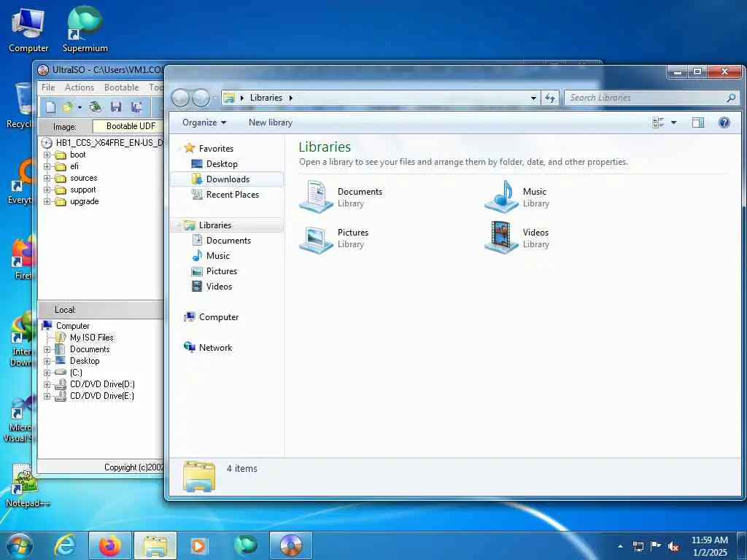Click the New library button
This screenshot has height=560, width=747.
click(271, 122)
